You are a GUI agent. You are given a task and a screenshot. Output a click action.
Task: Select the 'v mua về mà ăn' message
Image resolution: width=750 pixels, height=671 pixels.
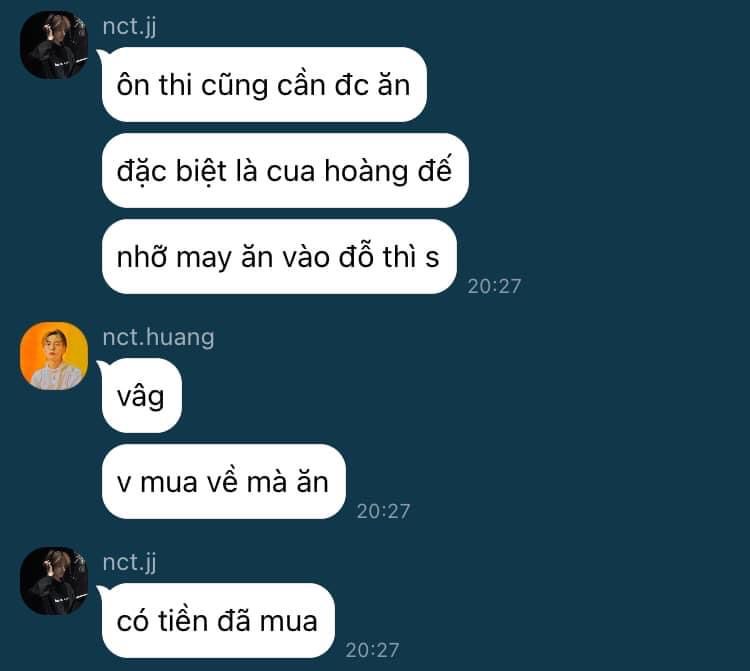pyautogui.click(x=224, y=482)
